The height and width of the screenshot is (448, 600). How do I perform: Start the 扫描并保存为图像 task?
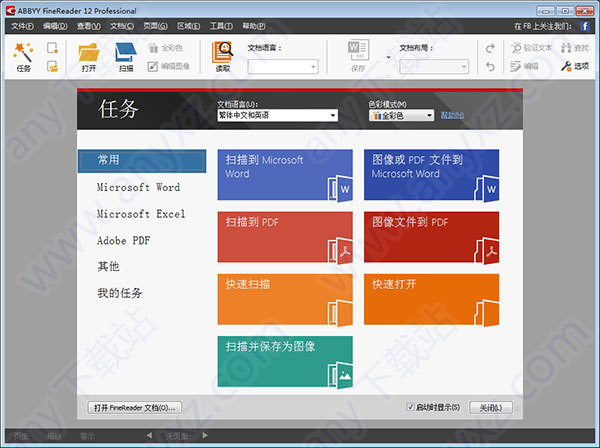coord(285,362)
